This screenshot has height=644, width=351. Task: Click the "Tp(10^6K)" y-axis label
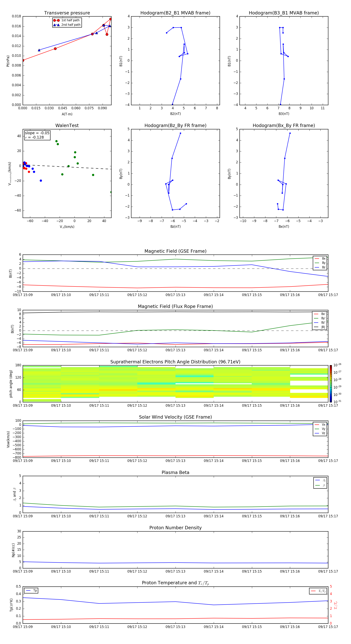[11, 605]
